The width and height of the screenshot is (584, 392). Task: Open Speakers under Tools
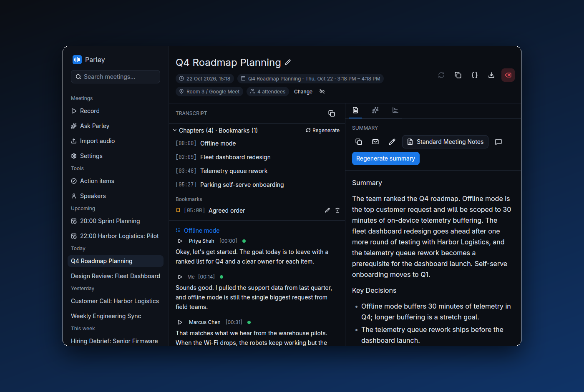[x=115, y=196]
